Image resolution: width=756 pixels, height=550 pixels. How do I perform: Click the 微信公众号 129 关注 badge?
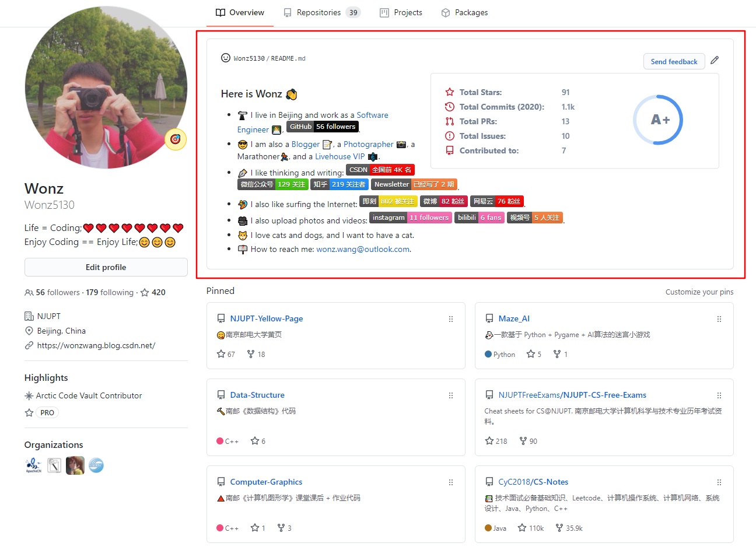273,184
